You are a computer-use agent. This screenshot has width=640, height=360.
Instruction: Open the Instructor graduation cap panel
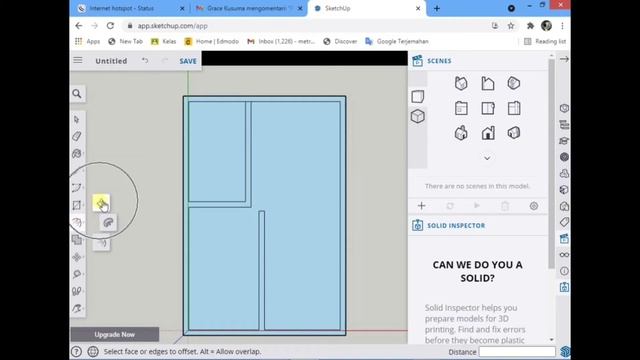(x=564, y=141)
